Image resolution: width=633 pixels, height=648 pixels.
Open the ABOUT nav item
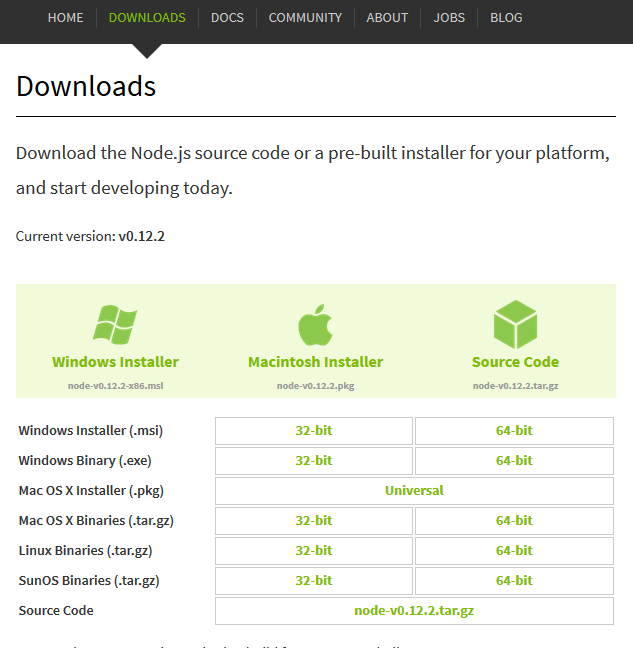[387, 18]
